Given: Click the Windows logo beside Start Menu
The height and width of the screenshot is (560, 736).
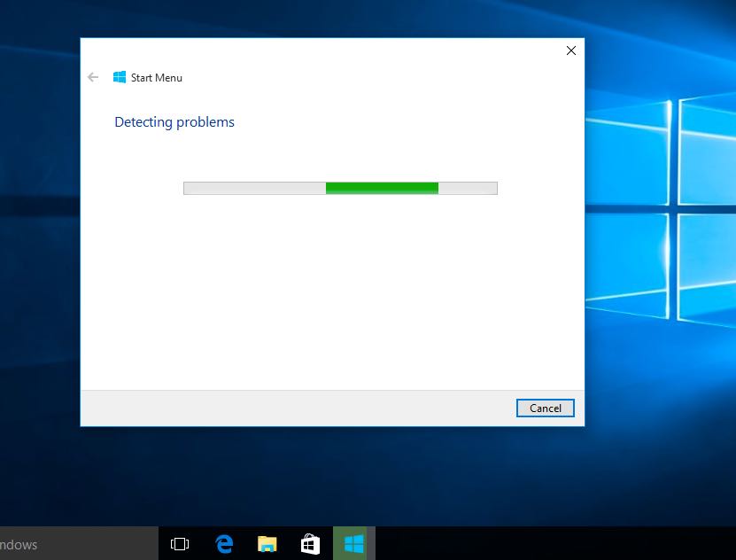Looking at the screenshot, I should (120, 77).
